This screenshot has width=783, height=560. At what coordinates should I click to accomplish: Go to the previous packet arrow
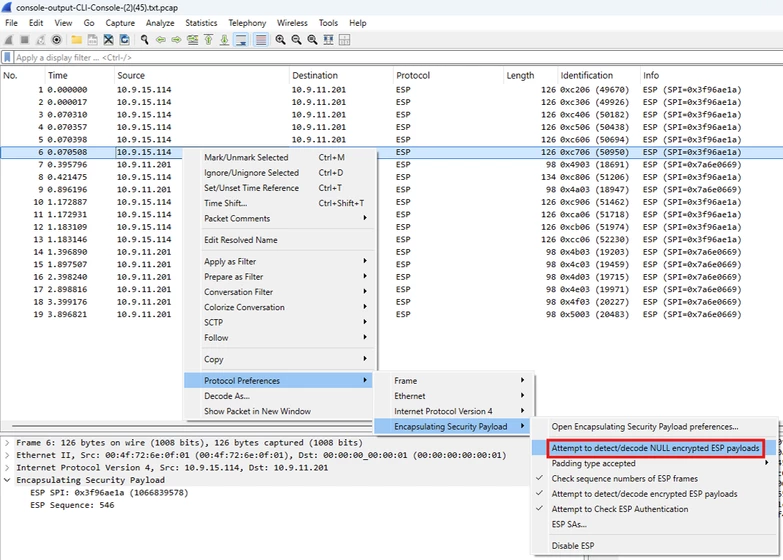161,40
